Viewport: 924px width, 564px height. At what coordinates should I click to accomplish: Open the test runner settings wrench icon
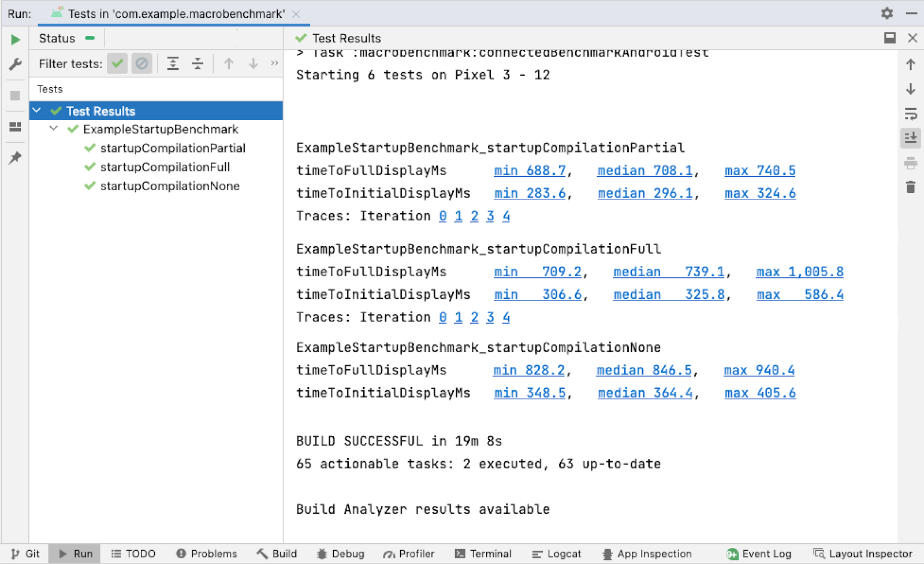(15, 65)
